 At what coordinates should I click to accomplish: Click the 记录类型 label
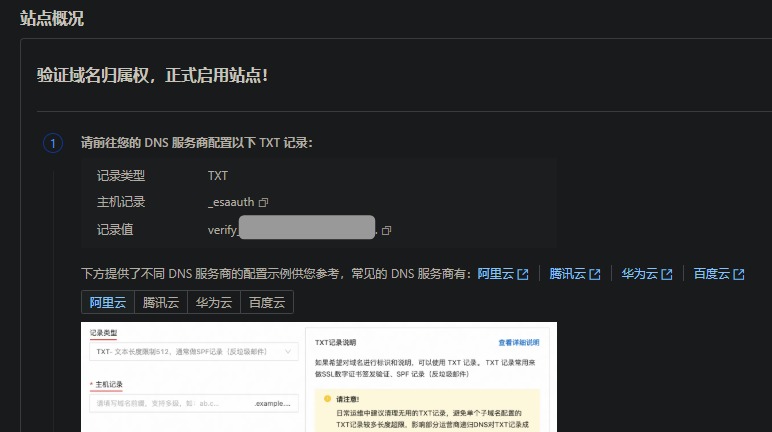click(121, 176)
